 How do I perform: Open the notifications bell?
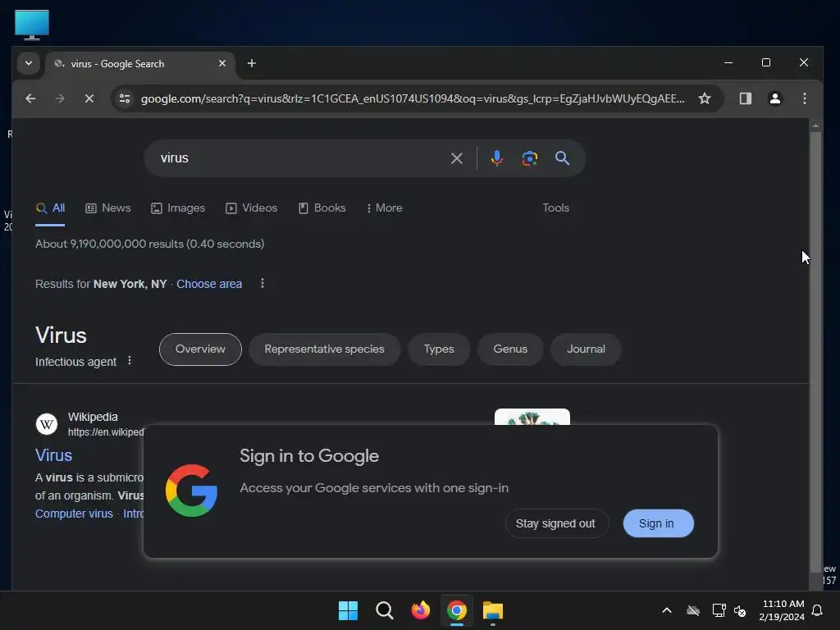(x=818, y=610)
